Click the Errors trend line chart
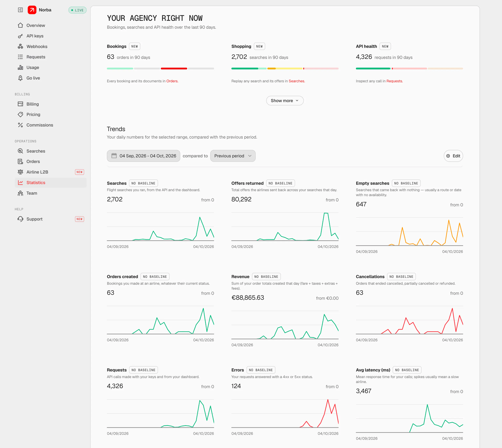 click(285, 414)
